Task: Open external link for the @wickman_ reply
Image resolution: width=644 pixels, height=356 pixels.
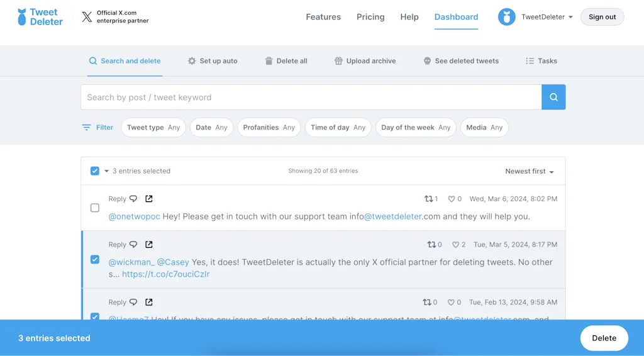Action: [148, 244]
